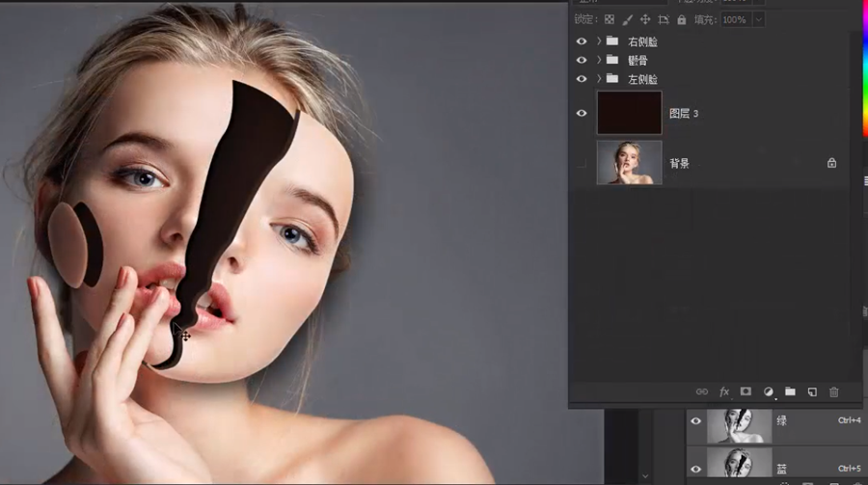Hide the 绿 green channel eye icon
The image size is (868, 485).
coord(695,421)
